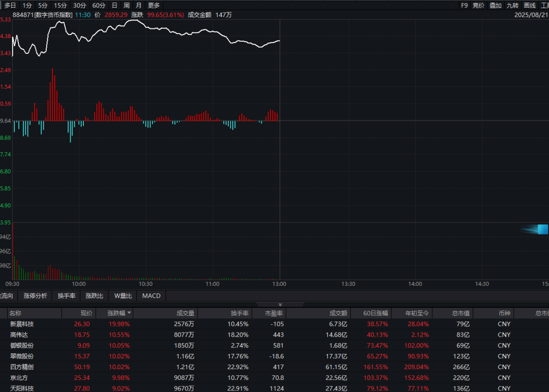The width and height of the screenshot is (549, 392).
Task: Activate the 画线 drawing tool
Action: [530, 5]
